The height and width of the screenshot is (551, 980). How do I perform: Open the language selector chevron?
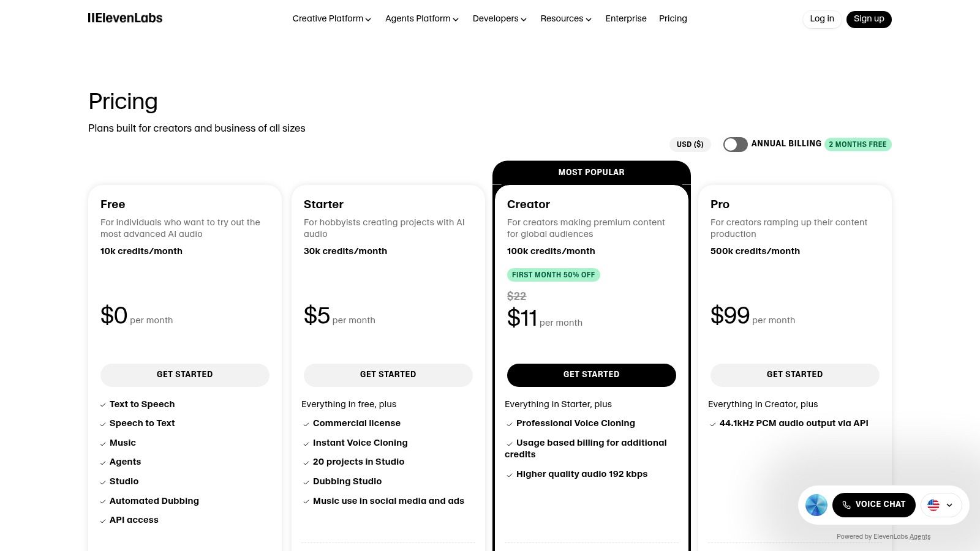pyautogui.click(x=949, y=505)
